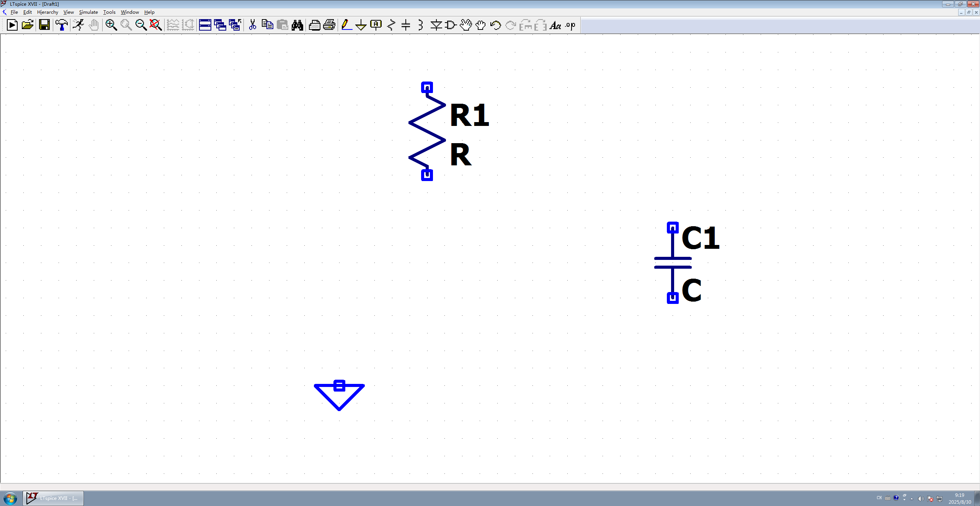Viewport: 980px width, 506px height.
Task: Open the Hierarchy menu
Action: pyautogui.click(x=47, y=12)
